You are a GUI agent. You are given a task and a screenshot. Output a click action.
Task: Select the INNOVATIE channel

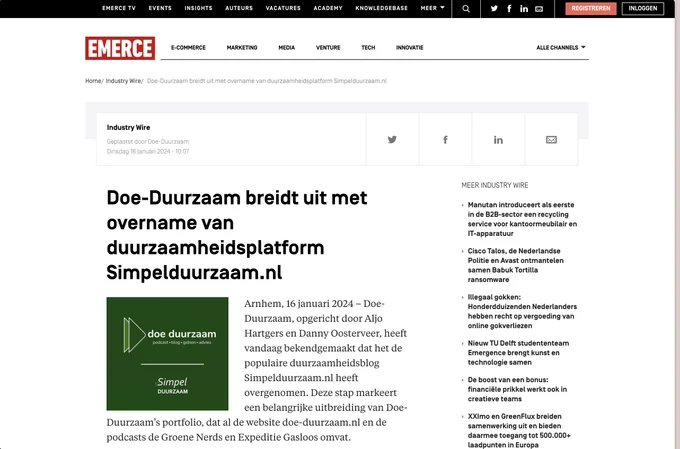[409, 47]
